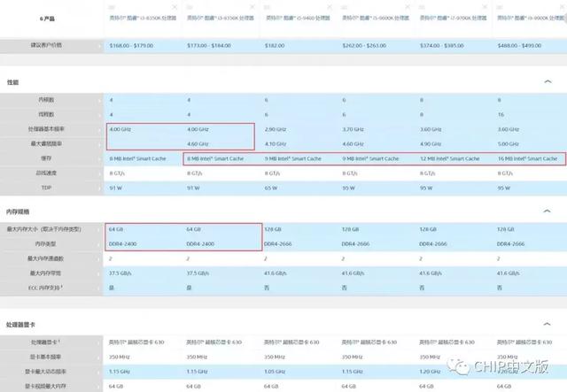Click the 最大内存通道数 row label

[45, 258]
